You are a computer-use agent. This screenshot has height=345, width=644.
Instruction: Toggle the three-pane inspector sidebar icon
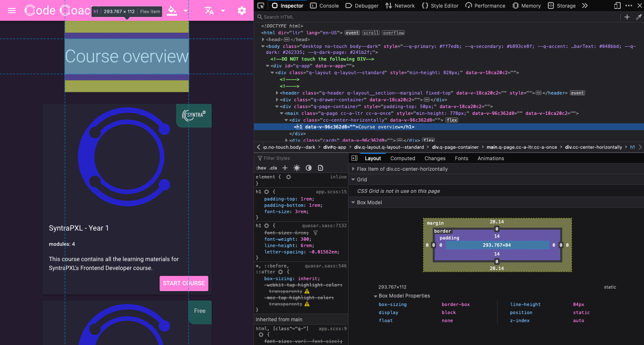pyautogui.click(x=354, y=158)
